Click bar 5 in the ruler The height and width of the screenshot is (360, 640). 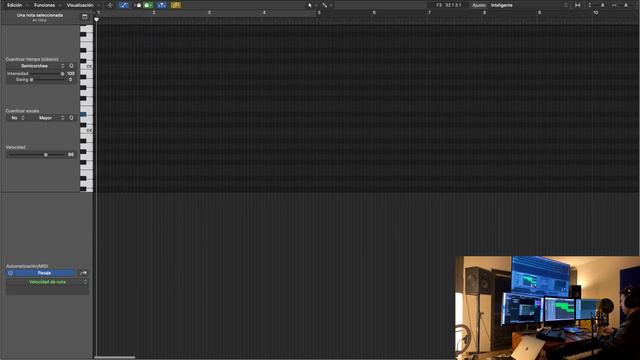click(x=319, y=13)
